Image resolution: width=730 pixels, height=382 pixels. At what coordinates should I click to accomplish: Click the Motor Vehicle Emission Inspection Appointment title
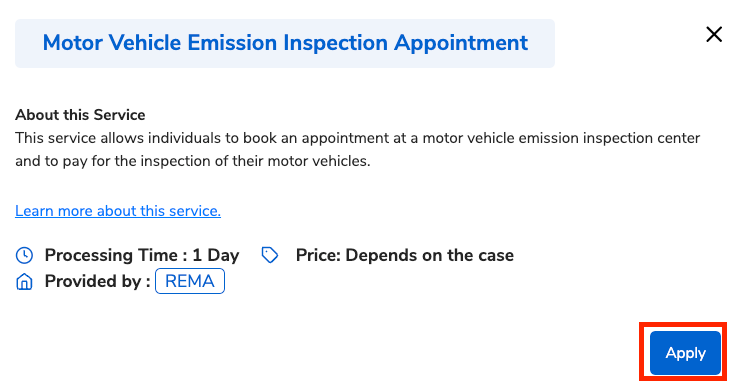[285, 43]
